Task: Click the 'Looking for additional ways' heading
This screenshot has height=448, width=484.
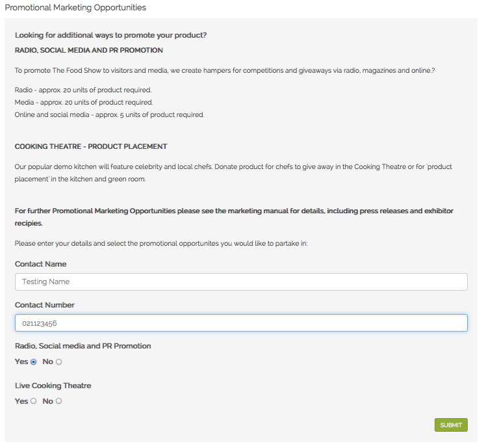Action: coord(110,35)
